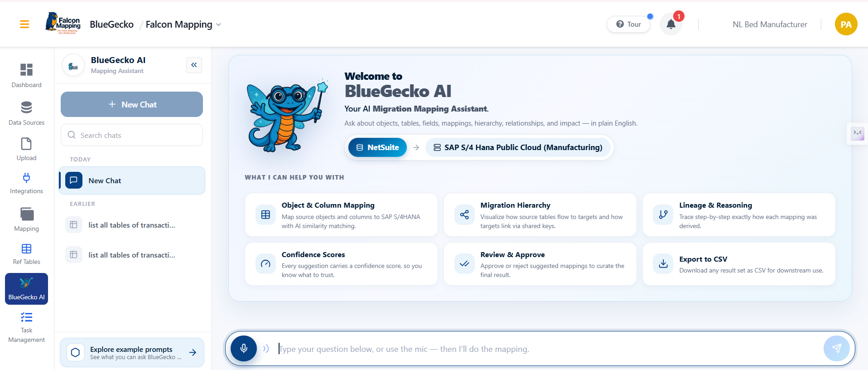868x370 pixels.
Task: Send the message with paper-plane button
Action: click(x=837, y=348)
